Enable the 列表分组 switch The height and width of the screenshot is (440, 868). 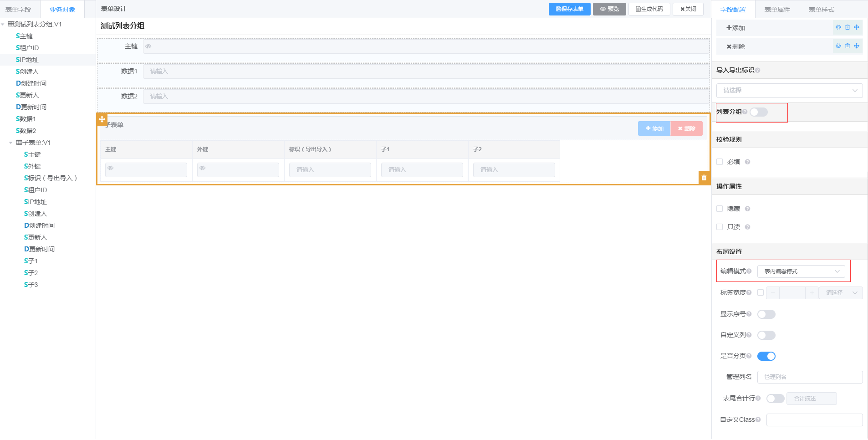[x=759, y=112]
